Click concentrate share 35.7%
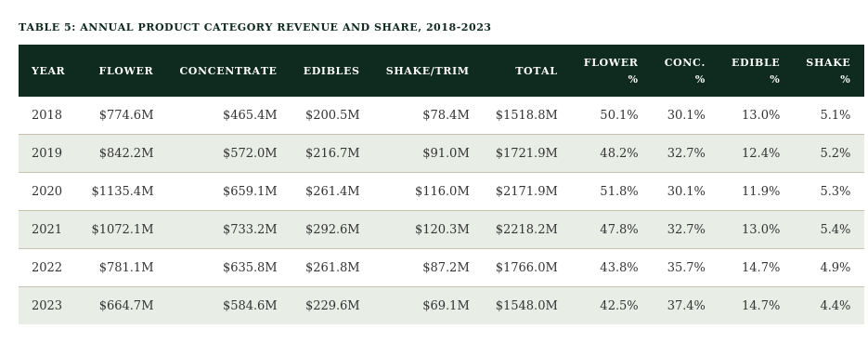 click(686, 268)
